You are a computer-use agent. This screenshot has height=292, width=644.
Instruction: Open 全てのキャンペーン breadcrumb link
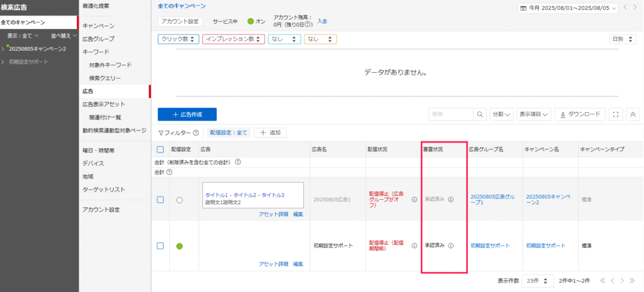[182, 6]
